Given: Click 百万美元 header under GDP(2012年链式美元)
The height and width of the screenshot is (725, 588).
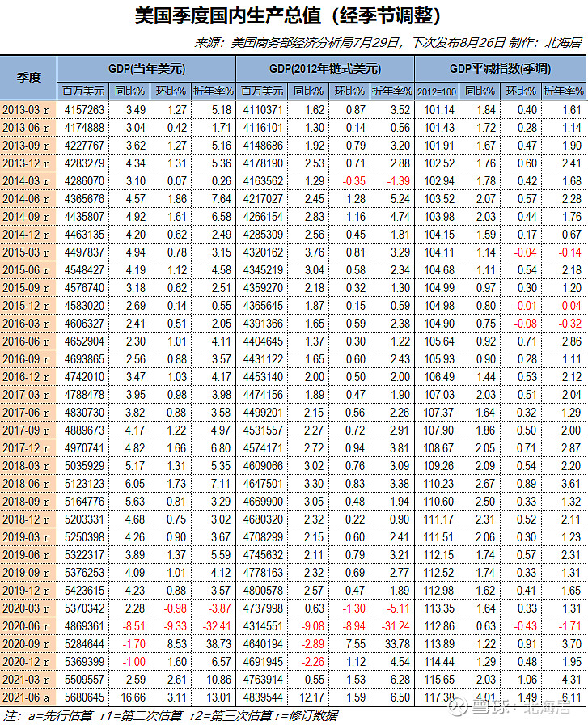Looking at the screenshot, I should coord(262,91).
